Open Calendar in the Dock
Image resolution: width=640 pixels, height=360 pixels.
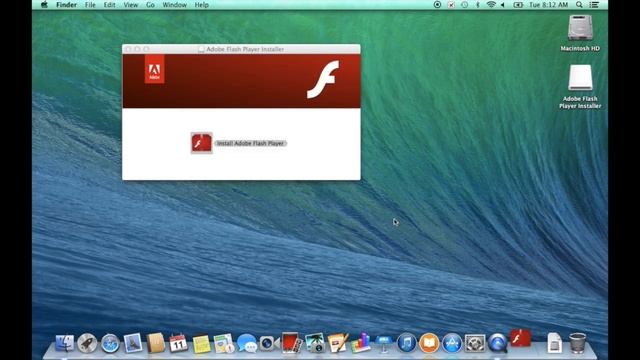[x=178, y=343]
